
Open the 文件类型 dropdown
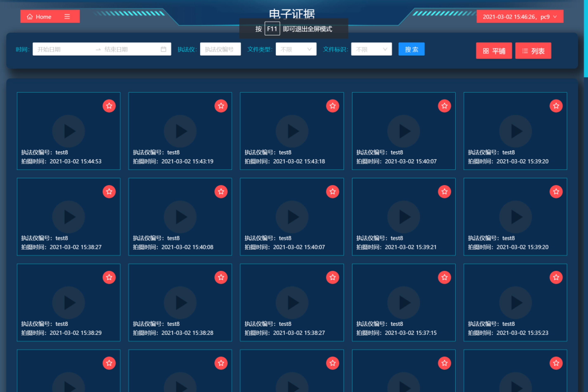(x=296, y=49)
